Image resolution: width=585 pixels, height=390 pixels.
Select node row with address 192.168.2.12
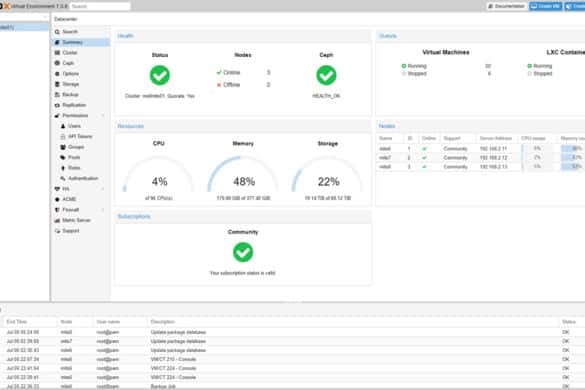[x=481, y=157]
